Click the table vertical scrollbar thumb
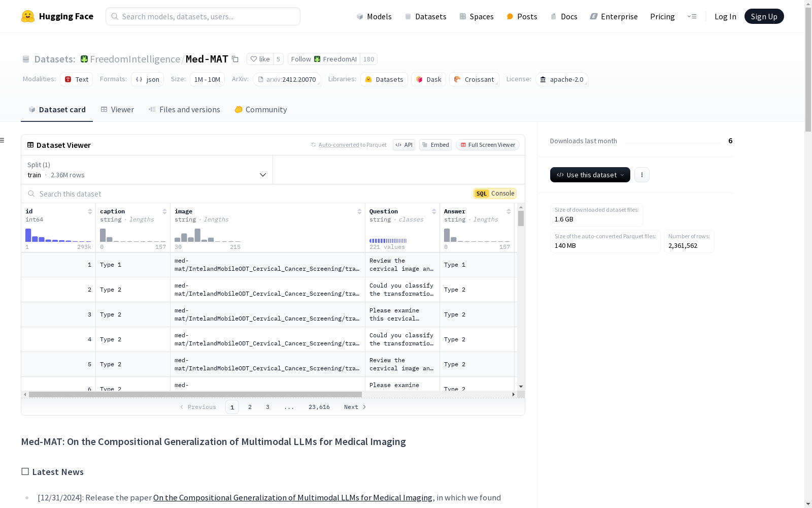 [x=521, y=218]
